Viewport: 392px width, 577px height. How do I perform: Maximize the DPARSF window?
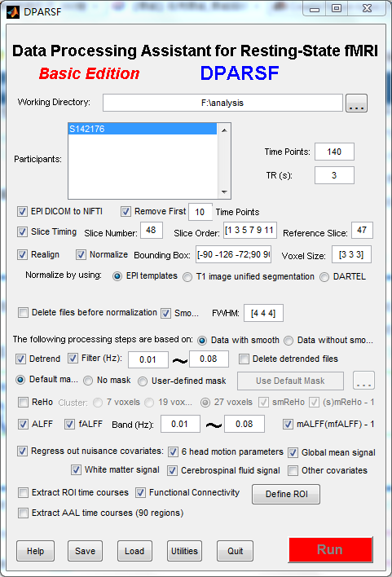click(337, 8)
